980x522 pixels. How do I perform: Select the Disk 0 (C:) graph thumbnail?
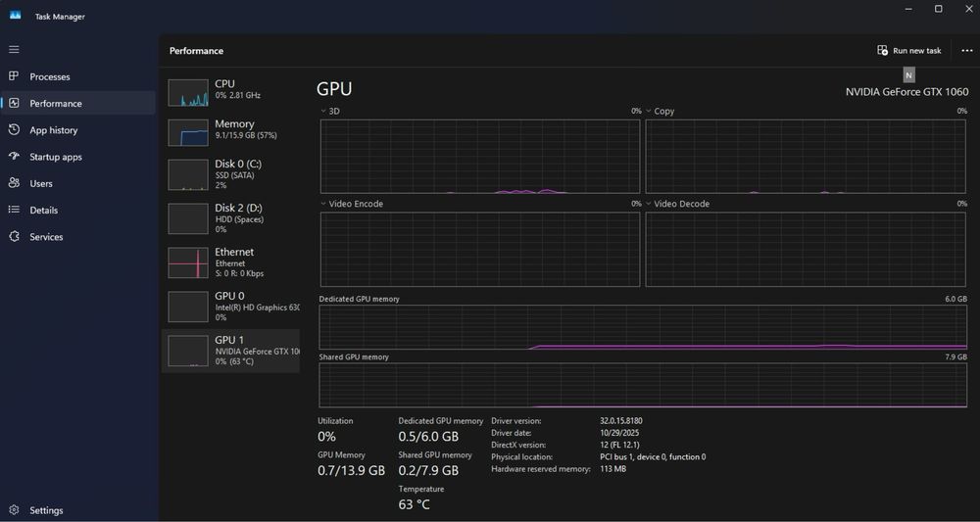click(188, 175)
